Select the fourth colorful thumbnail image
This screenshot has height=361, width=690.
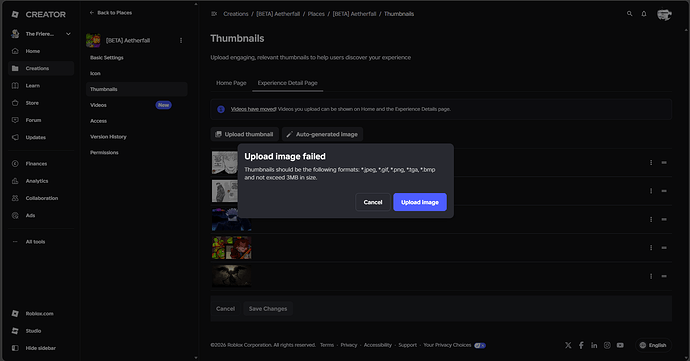(232, 248)
